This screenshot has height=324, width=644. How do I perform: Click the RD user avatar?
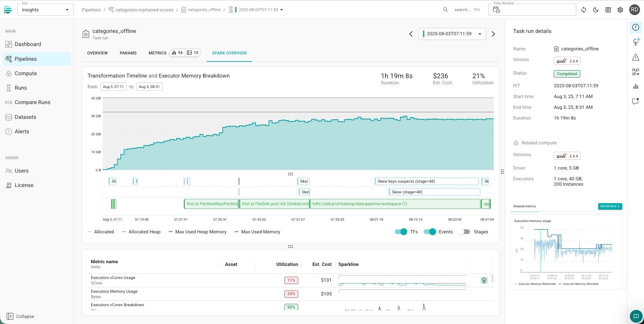[634, 10]
